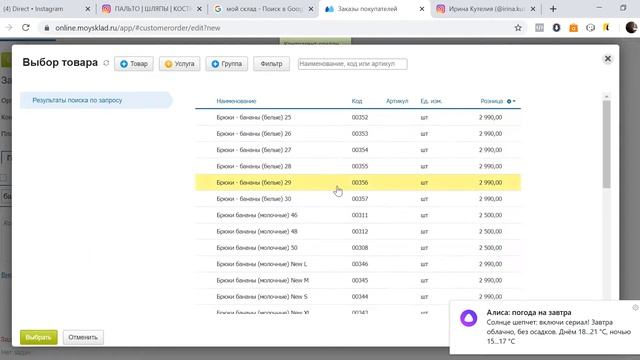Add a new Группа
640x360 pixels.
[227, 64]
